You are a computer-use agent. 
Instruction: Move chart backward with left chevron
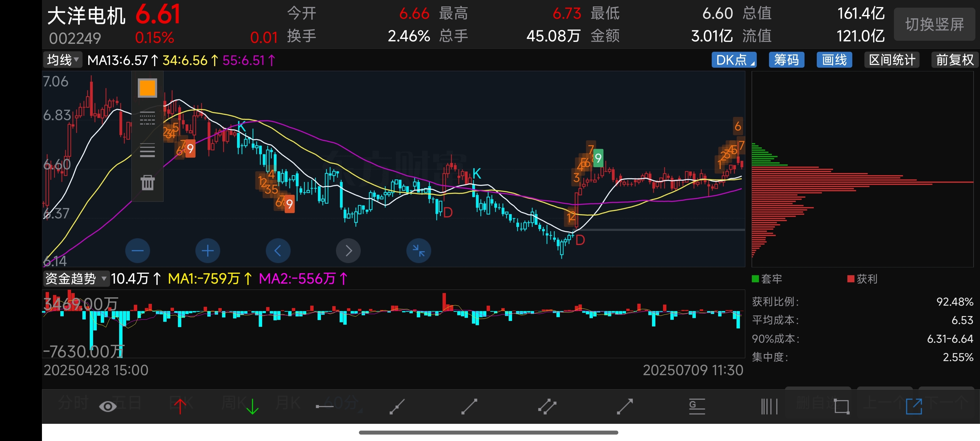(x=278, y=251)
